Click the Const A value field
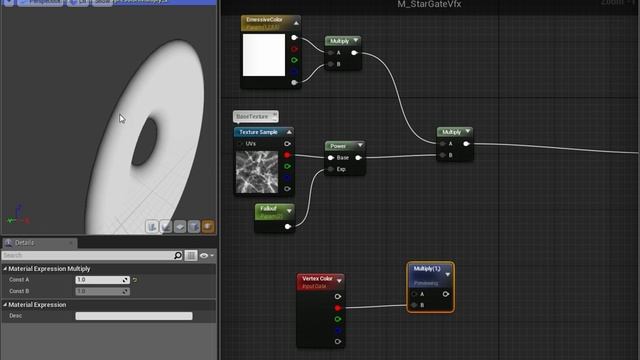 pyautogui.click(x=102, y=280)
